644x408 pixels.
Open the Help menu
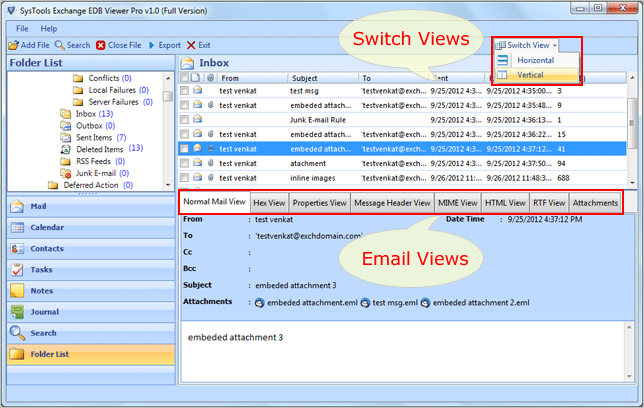49,29
